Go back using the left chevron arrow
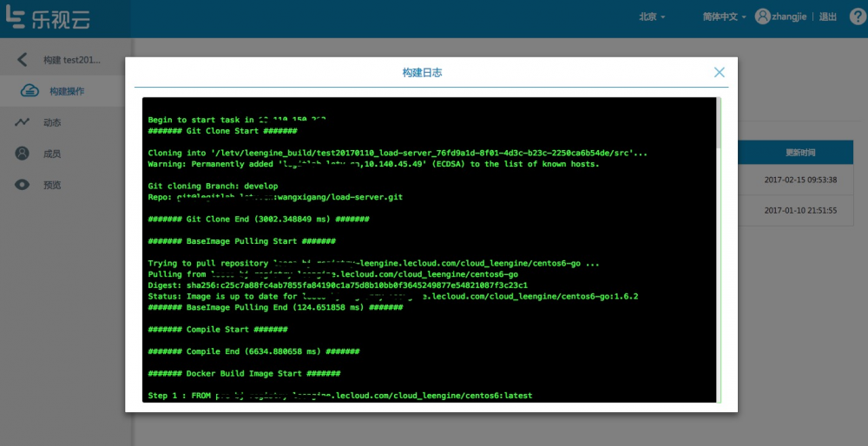The image size is (868, 446). pyautogui.click(x=22, y=60)
